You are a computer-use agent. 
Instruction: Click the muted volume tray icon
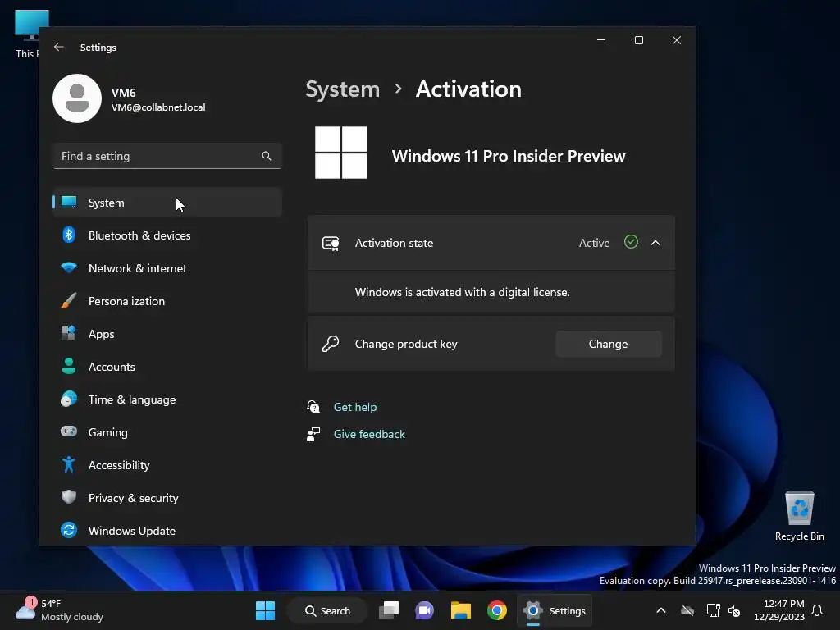[x=734, y=610]
